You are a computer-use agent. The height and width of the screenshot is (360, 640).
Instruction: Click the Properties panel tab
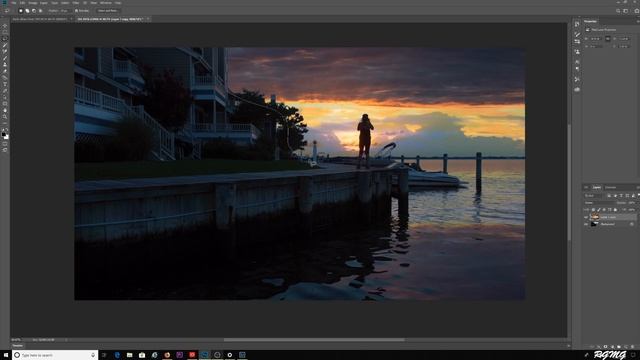(590, 21)
